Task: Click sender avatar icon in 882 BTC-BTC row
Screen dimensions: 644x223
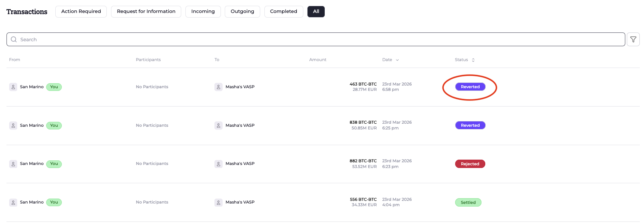Action: 13,164
